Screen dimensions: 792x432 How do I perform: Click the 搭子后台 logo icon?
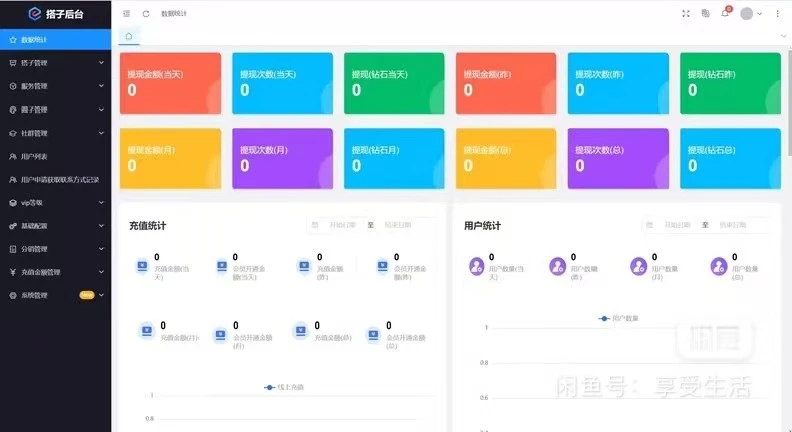click(x=34, y=14)
